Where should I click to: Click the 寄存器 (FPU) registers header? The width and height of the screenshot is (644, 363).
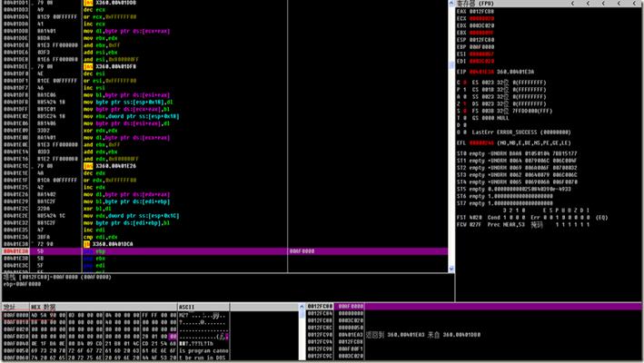[x=478, y=5]
